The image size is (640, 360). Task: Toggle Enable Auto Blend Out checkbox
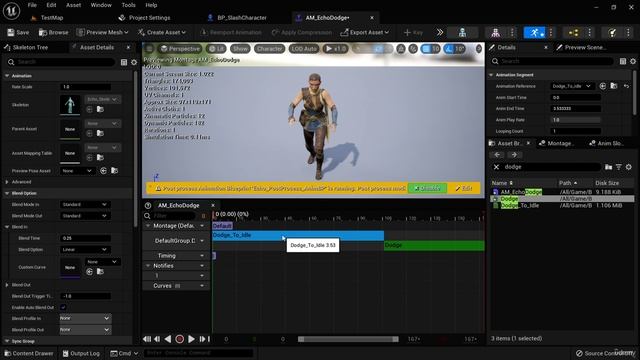(x=63, y=307)
